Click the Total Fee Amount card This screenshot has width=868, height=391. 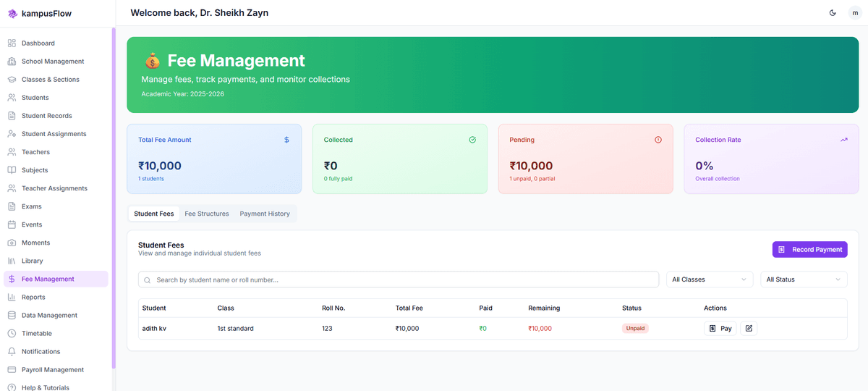[x=214, y=159]
